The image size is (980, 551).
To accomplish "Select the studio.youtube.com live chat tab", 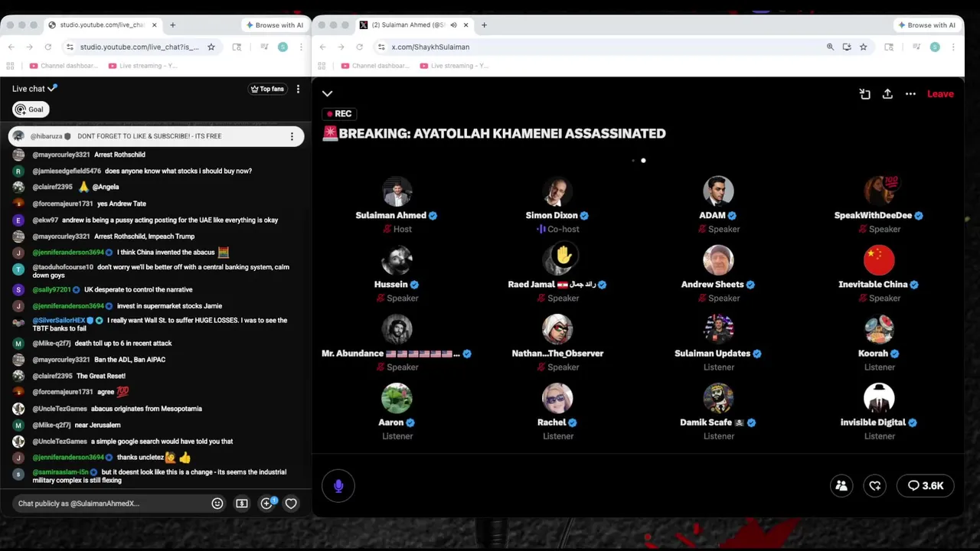I will click(103, 25).
